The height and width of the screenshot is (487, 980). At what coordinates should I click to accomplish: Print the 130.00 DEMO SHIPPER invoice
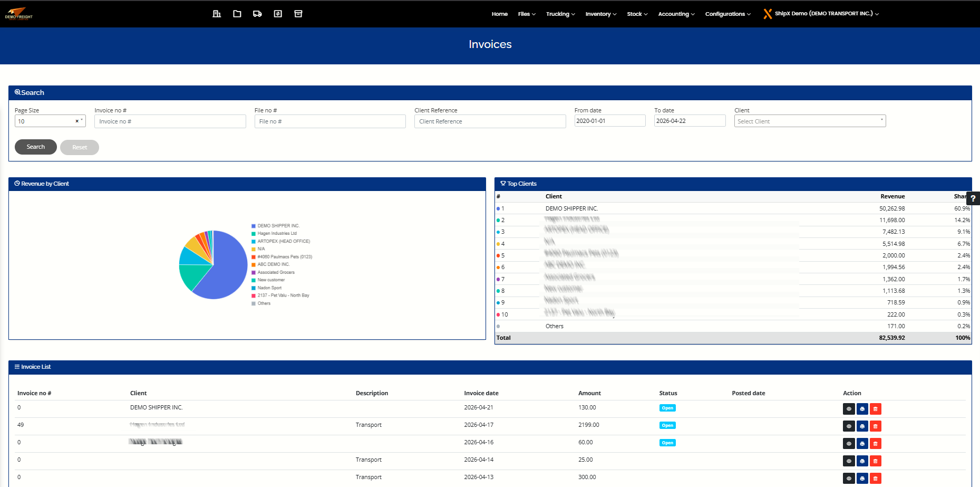click(862, 409)
